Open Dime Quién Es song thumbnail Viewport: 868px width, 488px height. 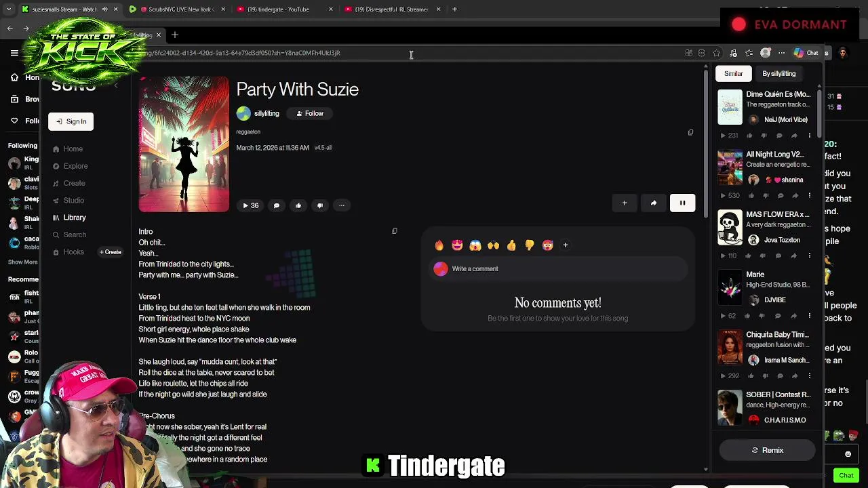click(730, 107)
